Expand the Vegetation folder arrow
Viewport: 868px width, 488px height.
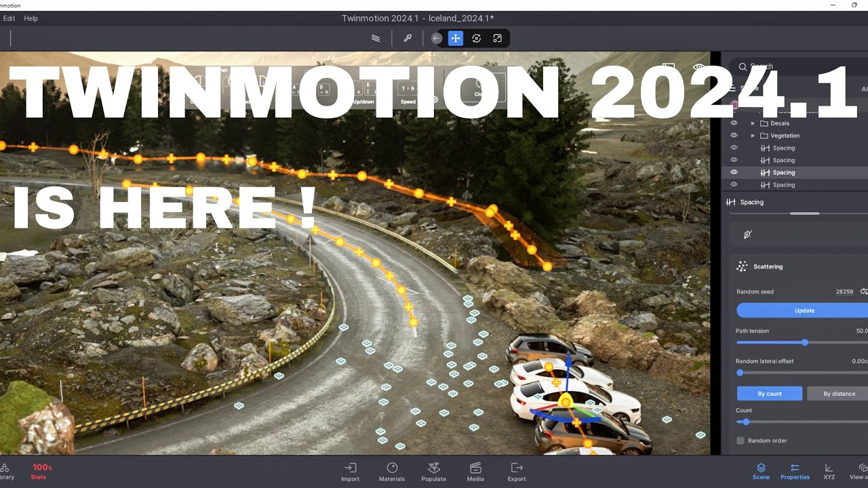pyautogui.click(x=753, y=136)
